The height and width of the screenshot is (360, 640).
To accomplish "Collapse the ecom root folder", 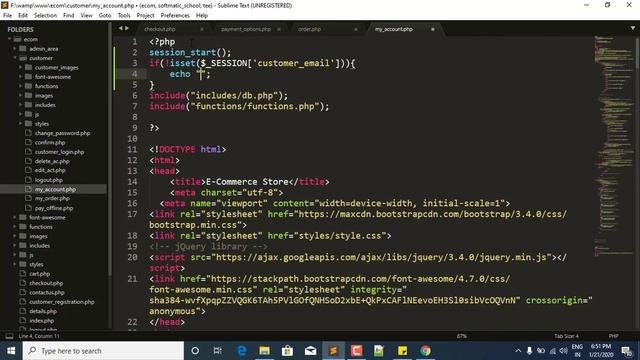I will click(9, 39).
